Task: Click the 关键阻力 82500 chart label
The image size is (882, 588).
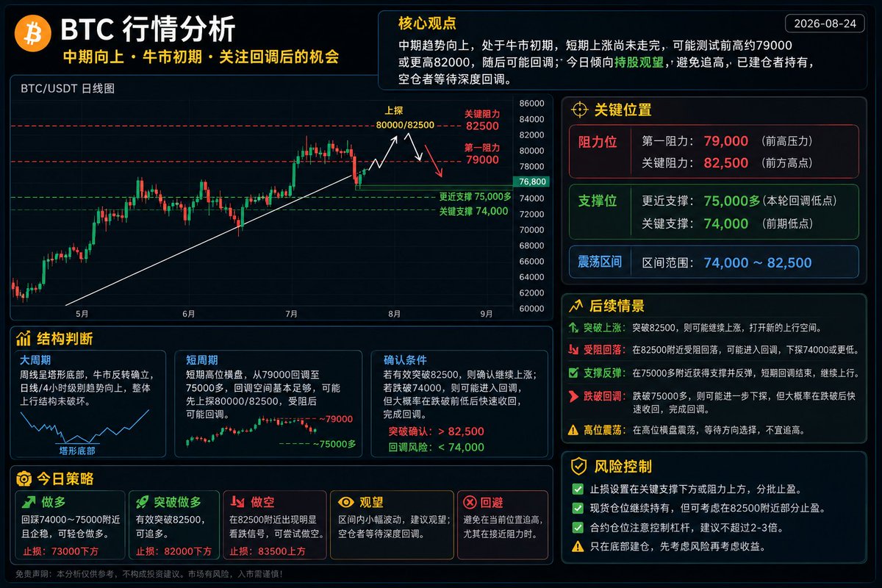Action: coord(481,121)
